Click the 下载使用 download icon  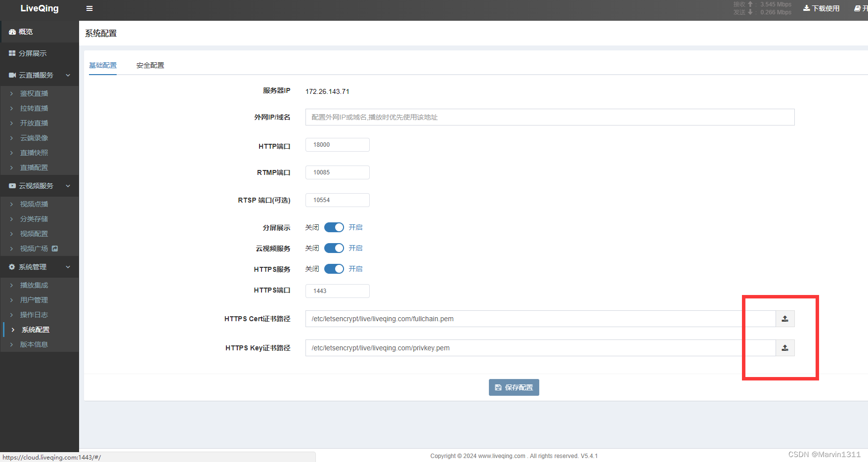pos(807,8)
